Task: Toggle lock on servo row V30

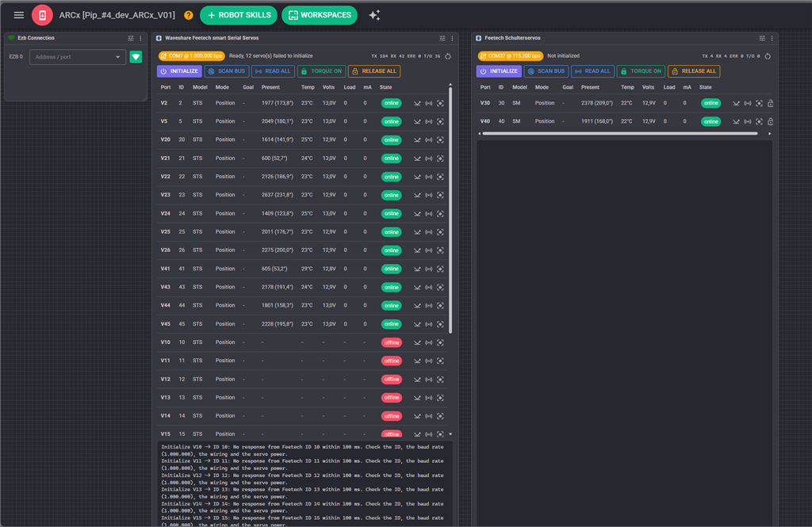Action: pyautogui.click(x=770, y=103)
